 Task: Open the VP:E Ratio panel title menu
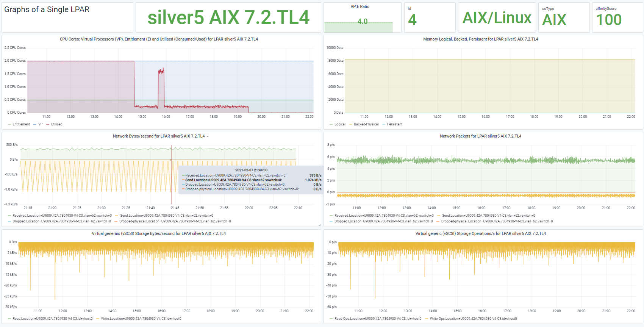[x=360, y=6]
